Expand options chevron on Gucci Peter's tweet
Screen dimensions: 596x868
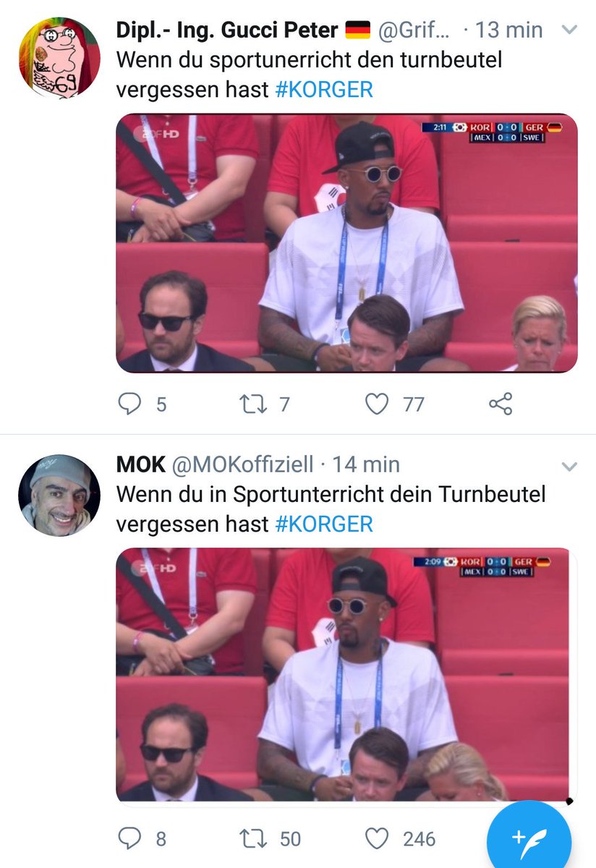[x=569, y=30]
